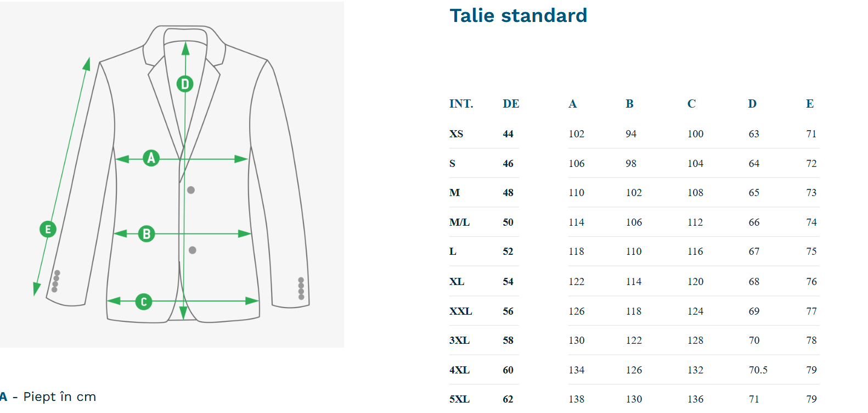Click the 5XL size row label

pyautogui.click(x=459, y=399)
